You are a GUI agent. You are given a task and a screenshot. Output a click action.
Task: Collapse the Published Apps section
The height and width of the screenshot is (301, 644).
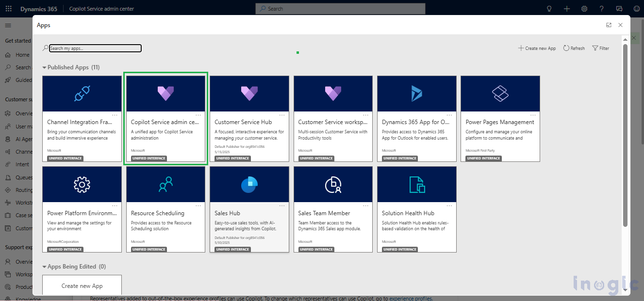[45, 68]
